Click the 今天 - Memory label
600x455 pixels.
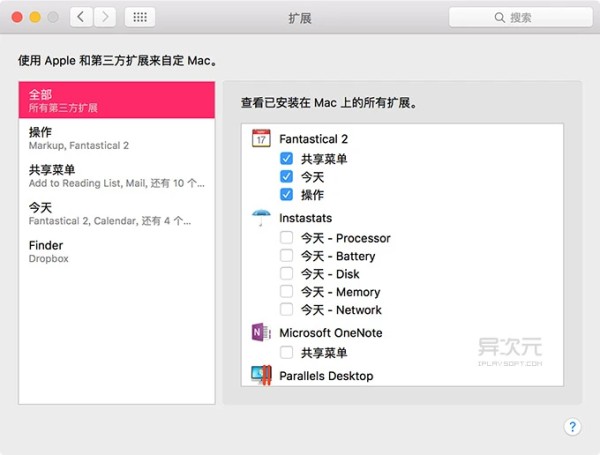(341, 292)
